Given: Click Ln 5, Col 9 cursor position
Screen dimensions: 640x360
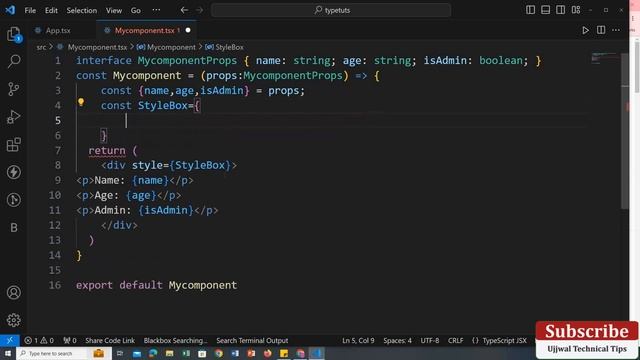Looking at the screenshot, I should (358, 340).
